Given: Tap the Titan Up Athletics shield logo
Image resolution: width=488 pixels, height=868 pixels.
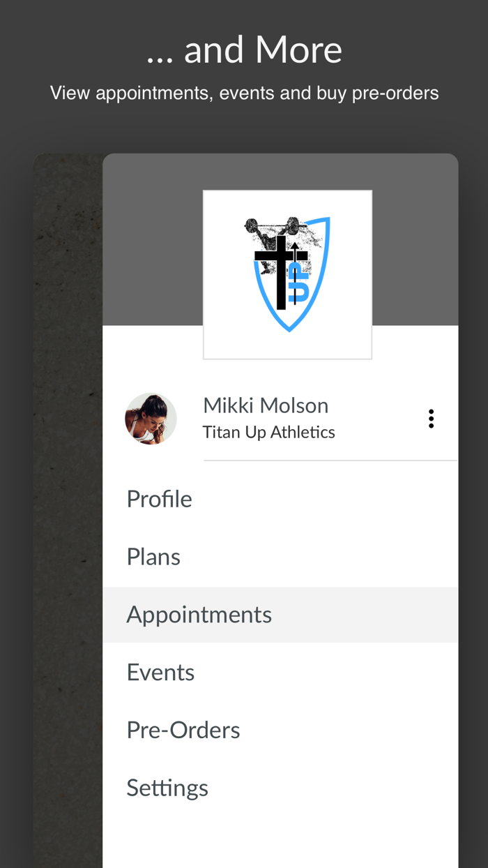Looking at the screenshot, I should pos(287,274).
